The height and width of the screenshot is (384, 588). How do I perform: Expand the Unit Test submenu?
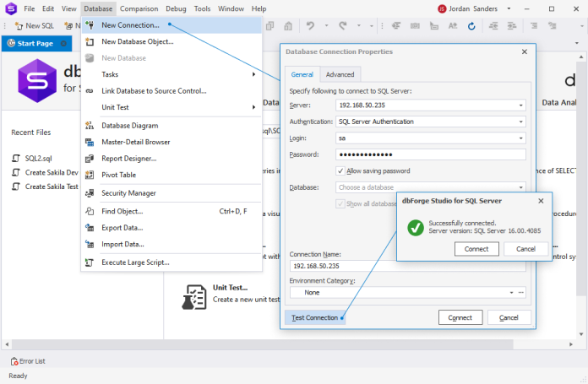click(x=171, y=107)
